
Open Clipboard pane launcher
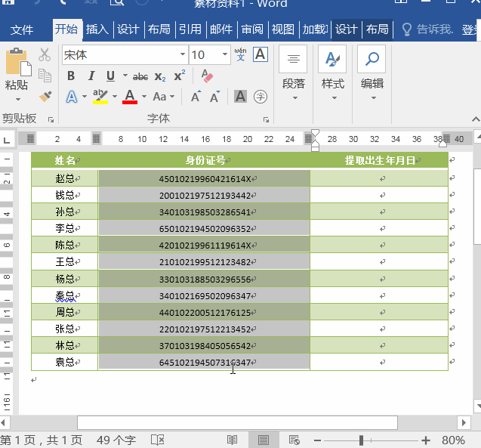click(x=51, y=119)
